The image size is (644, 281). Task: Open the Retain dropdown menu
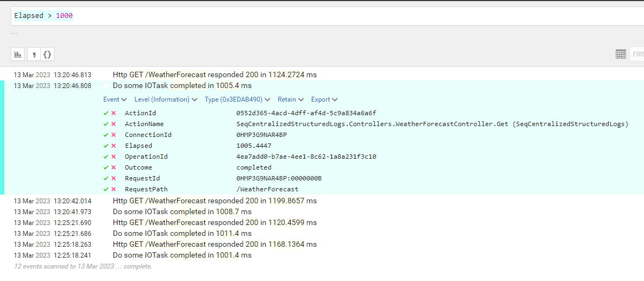291,99
